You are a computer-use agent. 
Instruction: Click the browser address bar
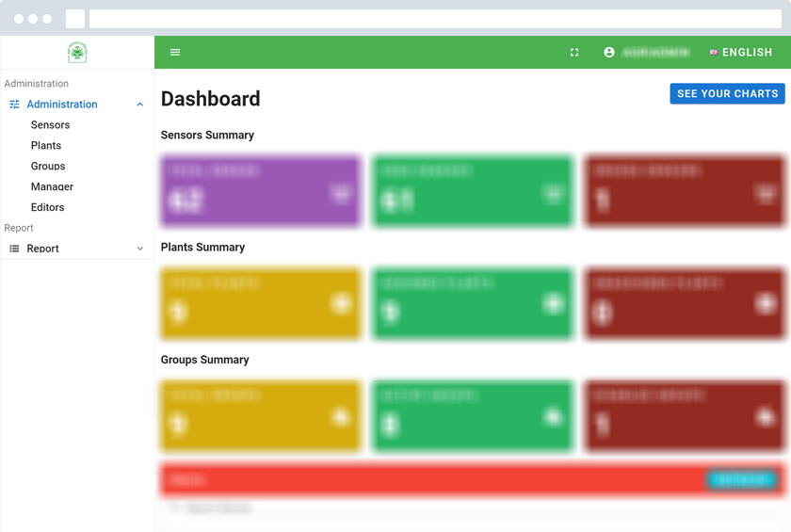tap(435, 19)
